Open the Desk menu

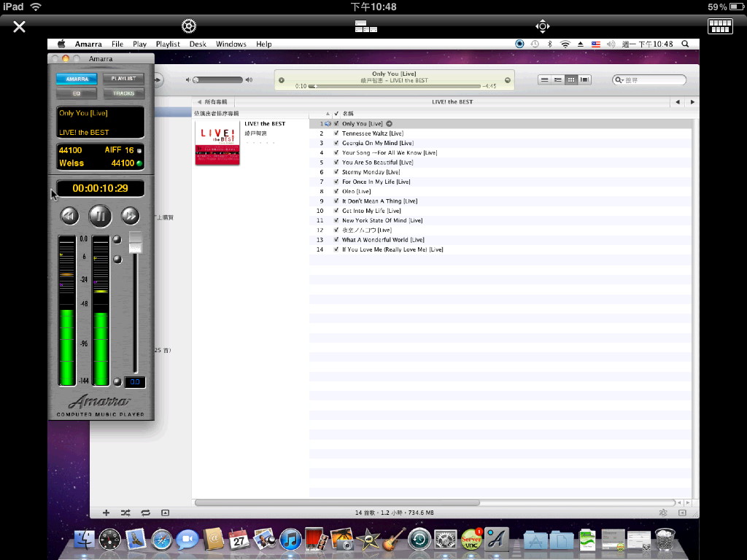[x=198, y=44]
